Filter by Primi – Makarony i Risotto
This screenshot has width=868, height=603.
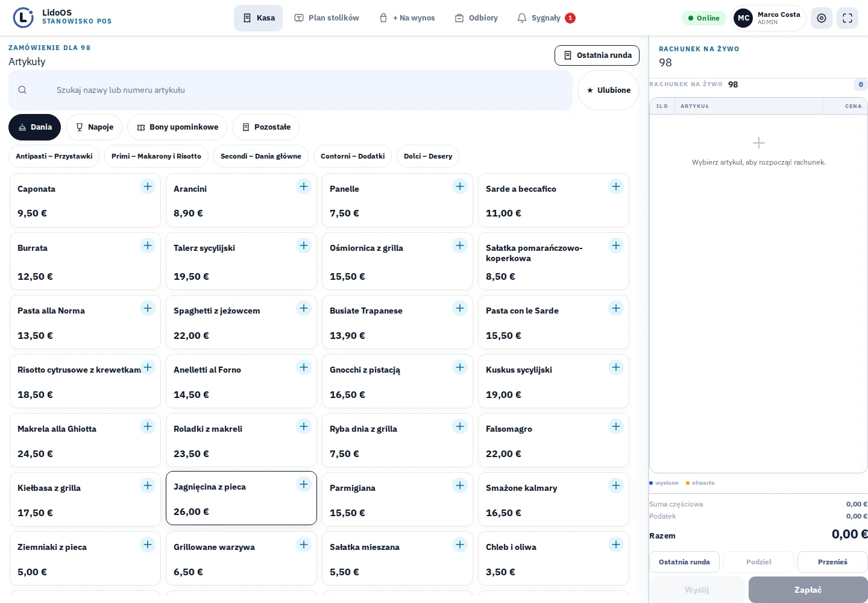point(156,156)
